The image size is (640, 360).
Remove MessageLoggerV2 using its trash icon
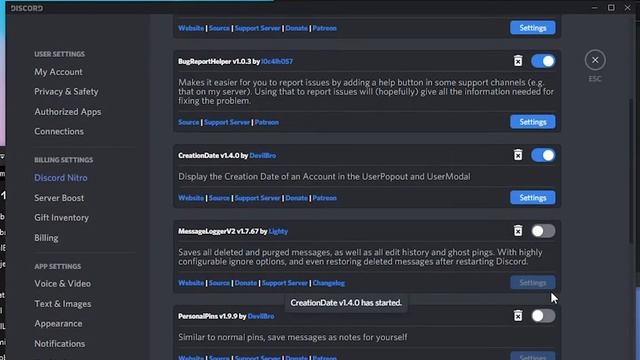tap(518, 231)
